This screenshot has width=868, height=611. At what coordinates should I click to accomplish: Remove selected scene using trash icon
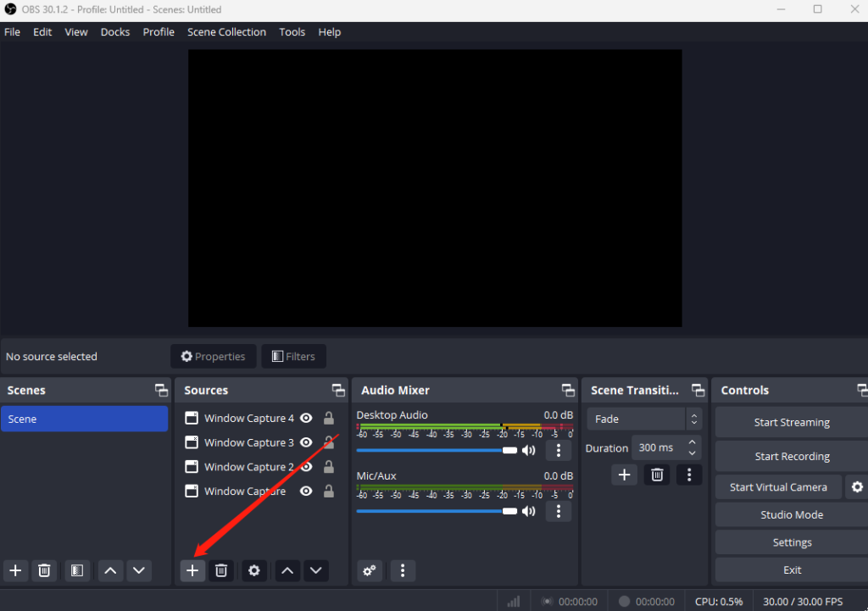(x=44, y=570)
